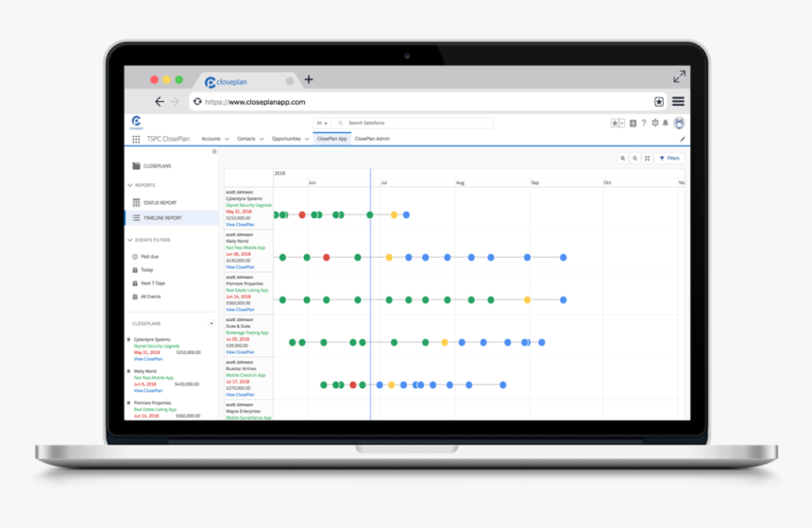
Task: Expand the Opportunities tab dropdown
Action: (307, 139)
